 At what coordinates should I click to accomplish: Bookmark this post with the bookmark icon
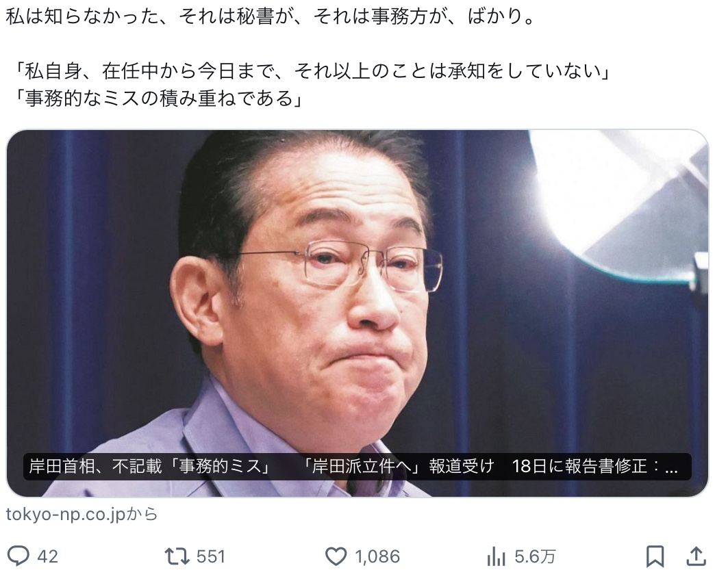click(655, 556)
